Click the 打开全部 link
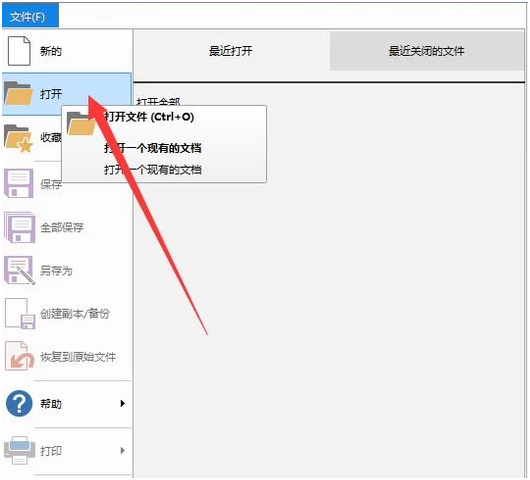The height and width of the screenshot is (480, 530). [x=158, y=101]
